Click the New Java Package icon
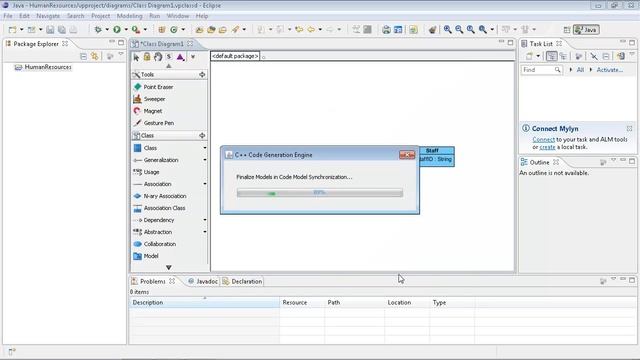The width and height of the screenshot is (640, 360). click(162, 29)
